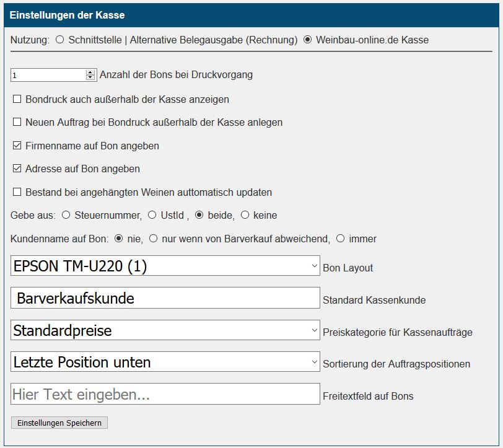503x448 pixels.
Task: Click the Anzahl der Bons number field
Action: pyautogui.click(x=48, y=75)
